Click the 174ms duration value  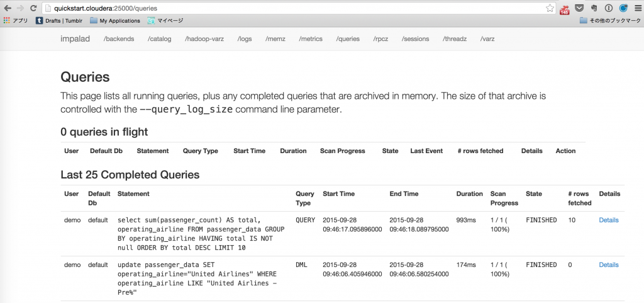pos(466,265)
